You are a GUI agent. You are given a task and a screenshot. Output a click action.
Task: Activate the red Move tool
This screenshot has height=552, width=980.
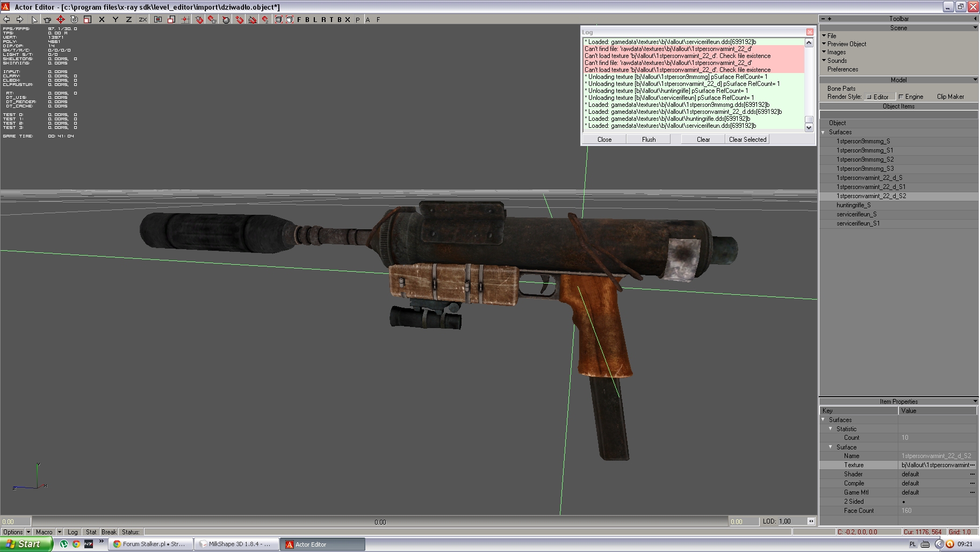tap(61, 19)
